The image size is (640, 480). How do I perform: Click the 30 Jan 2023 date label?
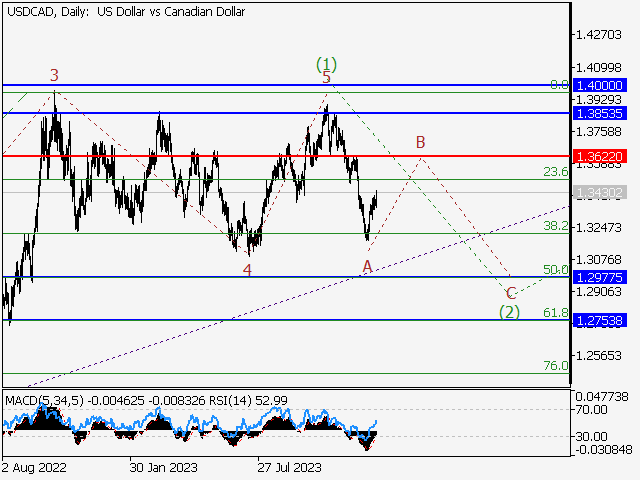click(x=163, y=467)
